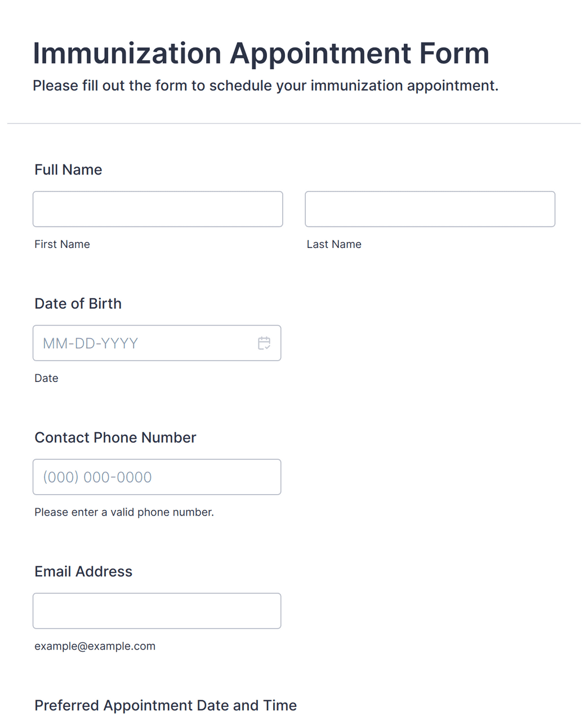Open the Date of Birth calendar picker icon
The image size is (588, 724).
tap(264, 343)
